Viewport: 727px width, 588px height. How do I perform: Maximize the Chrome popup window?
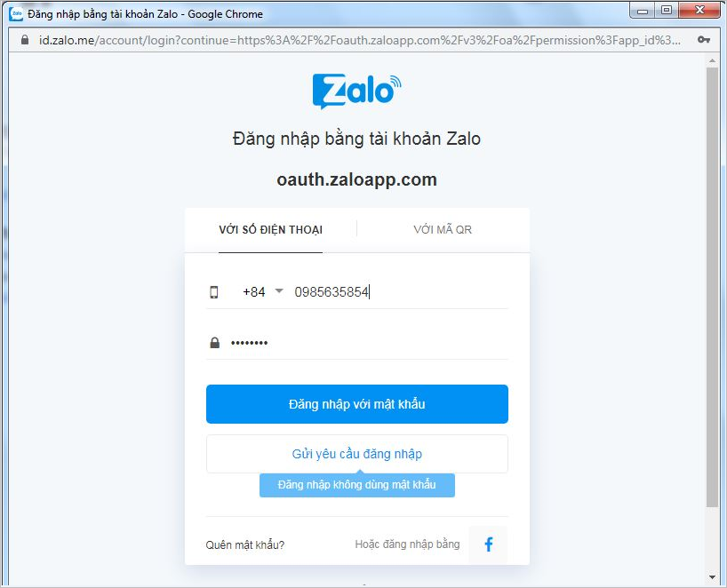(667, 10)
